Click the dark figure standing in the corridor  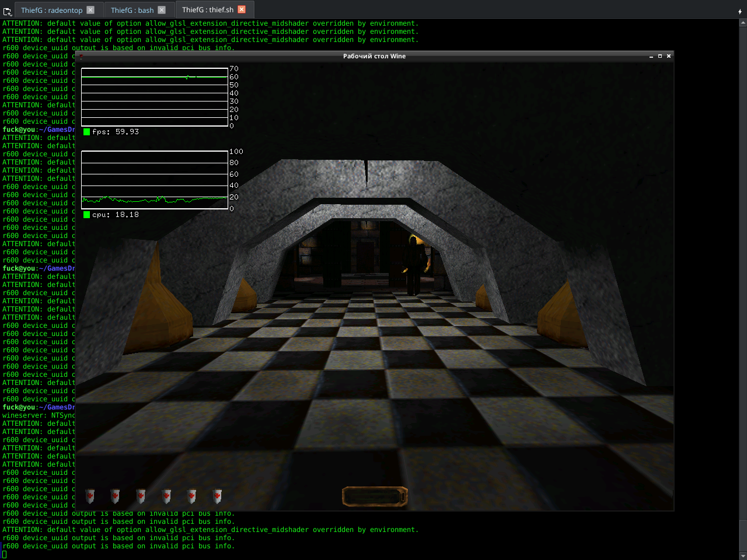point(415,265)
